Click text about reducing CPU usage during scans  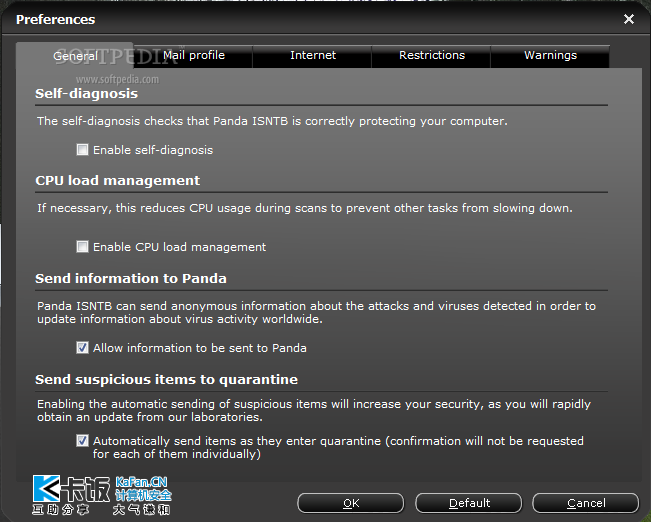tap(305, 208)
